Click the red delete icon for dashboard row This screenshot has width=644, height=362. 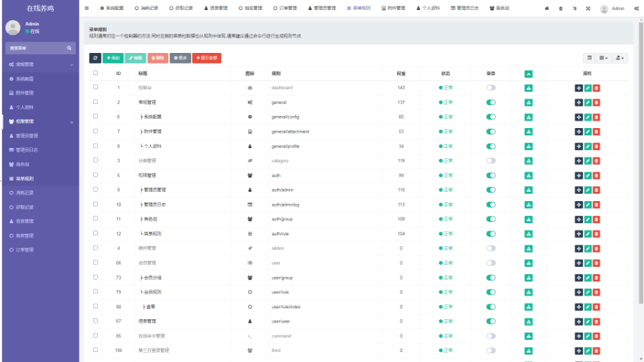(597, 87)
